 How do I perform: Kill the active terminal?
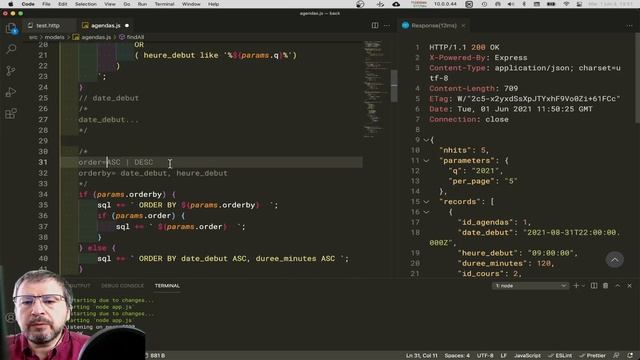point(605,286)
